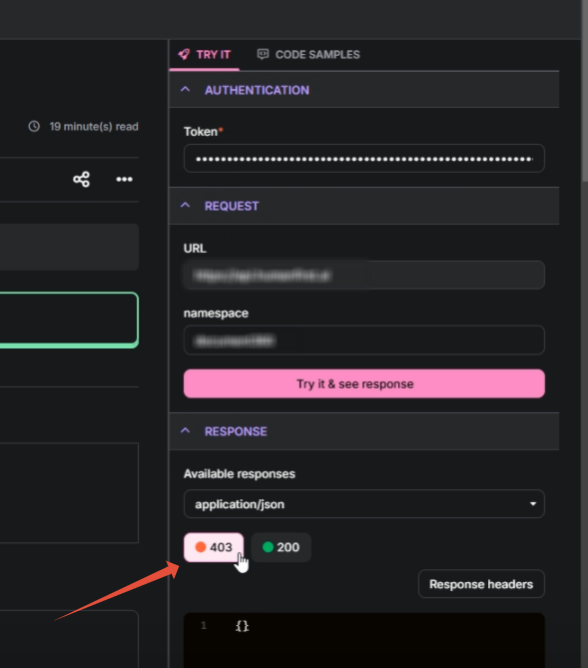Screen dimensions: 588x668
Task: Open the TRY IT tab
Action: point(205,55)
